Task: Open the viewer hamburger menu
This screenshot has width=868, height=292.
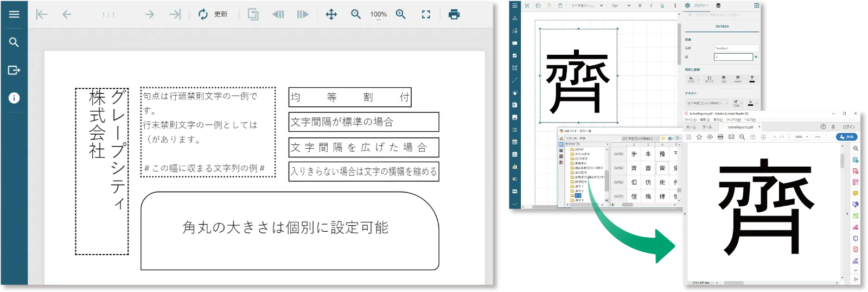Action: [14, 14]
